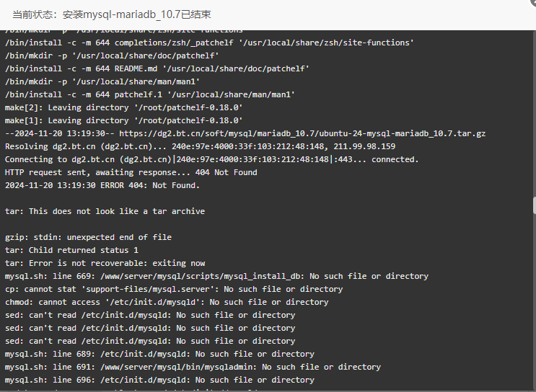Click the 'make[1]: Leaving directory' log line
Viewport: 536px width, 392px height.
coord(124,120)
